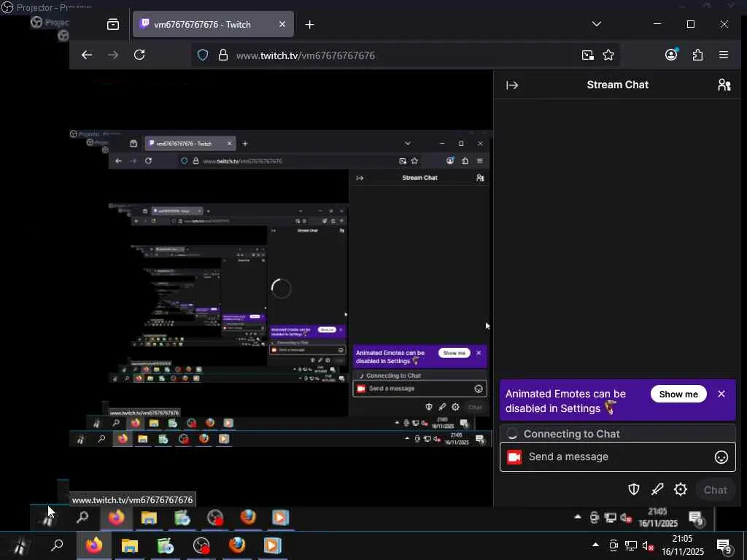The image size is (747, 560).
Task: Open File Explorer on the largest taskbar
Action: 130,545
